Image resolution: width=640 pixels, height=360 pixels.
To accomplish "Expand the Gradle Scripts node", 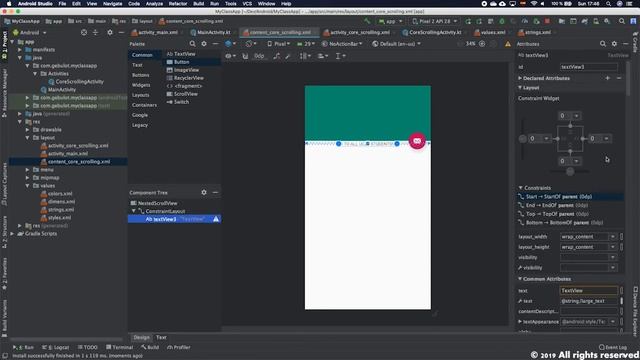I will tap(12, 233).
